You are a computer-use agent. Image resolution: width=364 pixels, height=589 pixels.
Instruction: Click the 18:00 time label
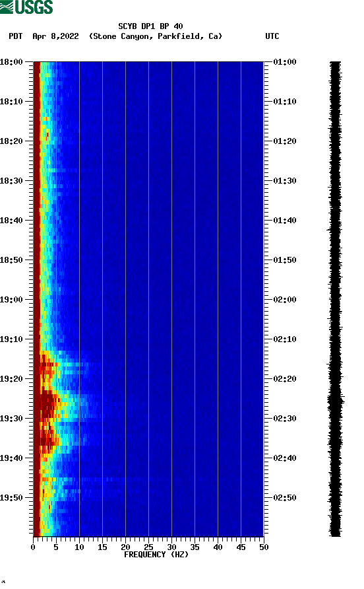(12, 62)
